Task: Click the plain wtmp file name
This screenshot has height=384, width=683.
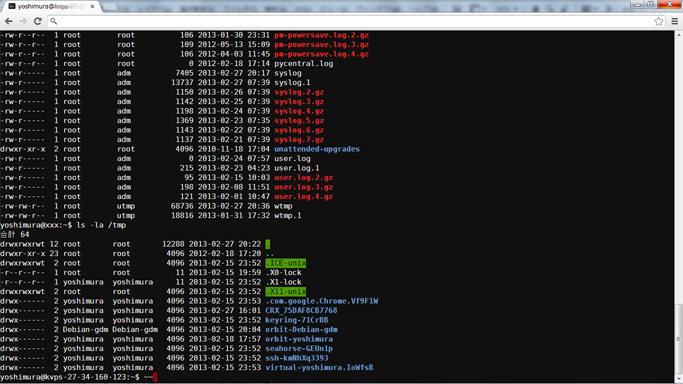Action: 283,206
